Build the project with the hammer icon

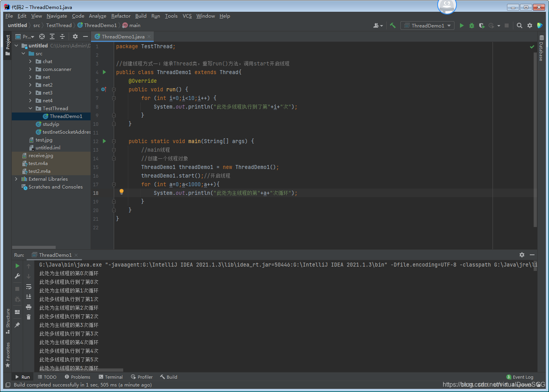click(x=393, y=25)
